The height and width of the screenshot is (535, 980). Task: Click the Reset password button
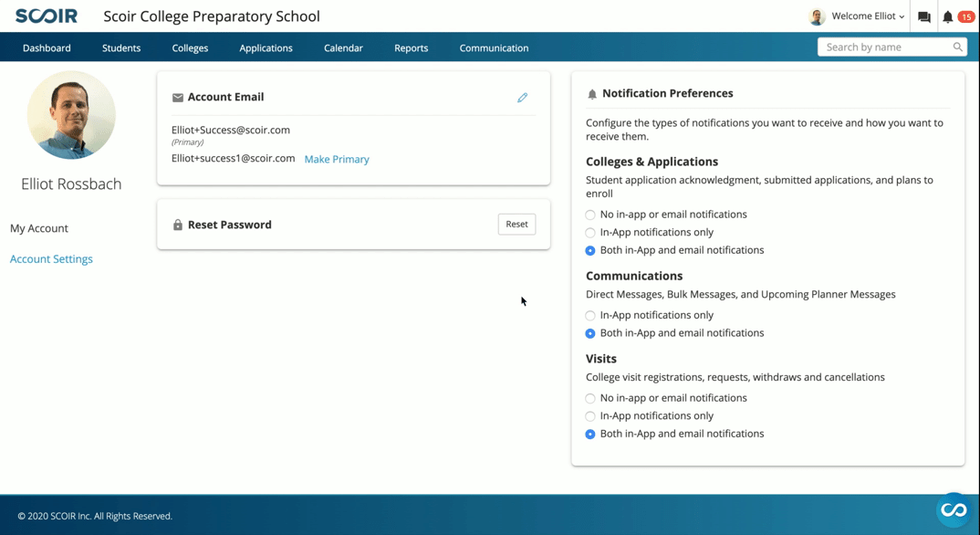[x=516, y=225]
